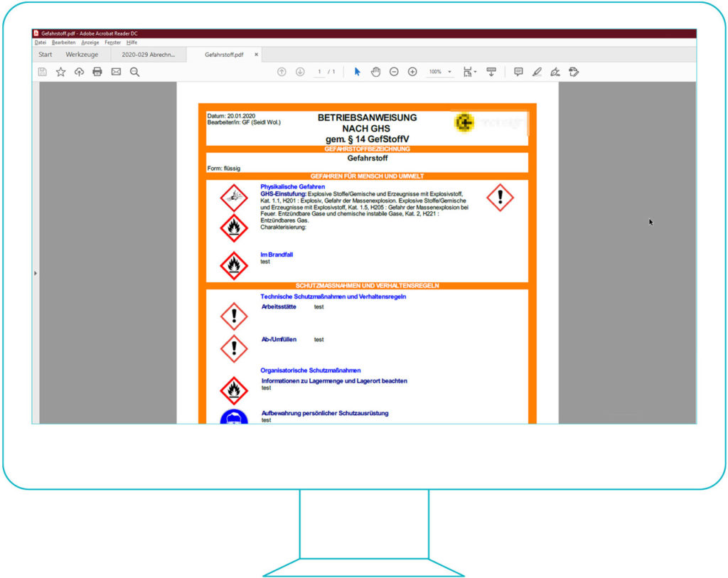Select the text selection arrow tool
Image resolution: width=728 pixels, height=578 pixels.
pos(356,71)
